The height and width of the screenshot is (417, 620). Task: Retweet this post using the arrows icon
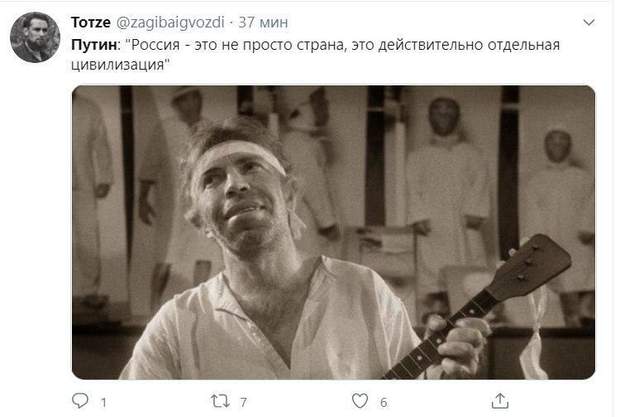click(x=220, y=401)
